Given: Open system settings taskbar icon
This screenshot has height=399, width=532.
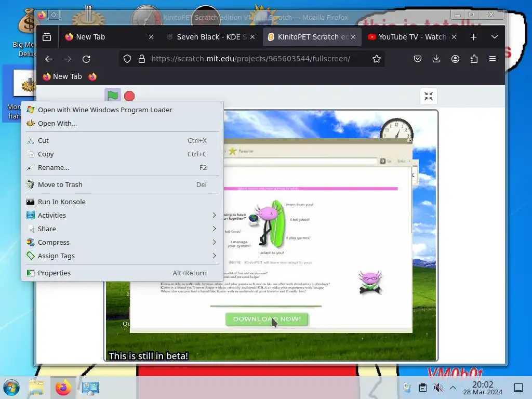Looking at the screenshot, I should click(90, 388).
